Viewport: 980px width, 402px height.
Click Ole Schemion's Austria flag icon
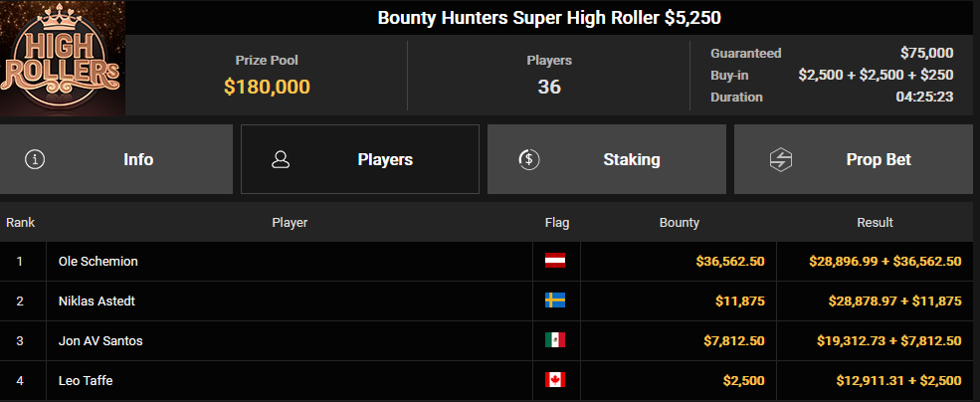[x=555, y=261]
